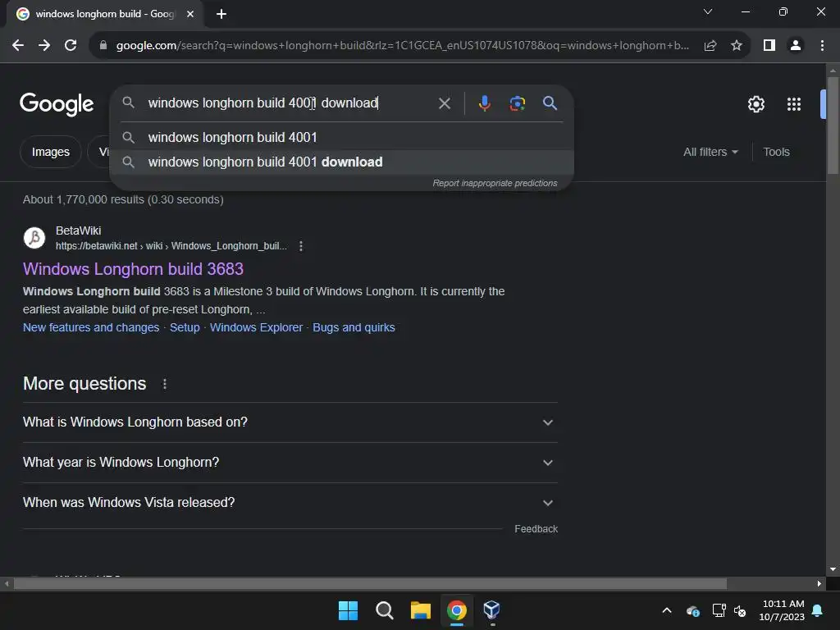Open Google quick settings gear
Image resolution: width=840 pixels, height=630 pixels.
pos(756,104)
